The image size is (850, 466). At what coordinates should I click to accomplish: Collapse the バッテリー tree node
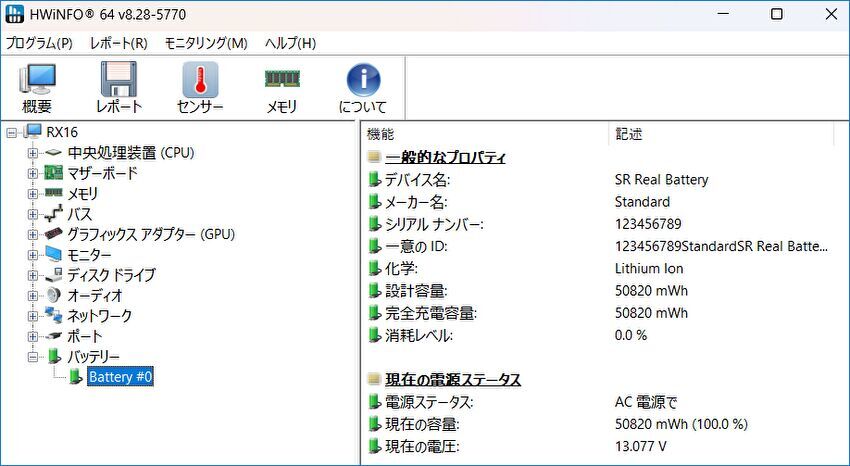click(x=33, y=357)
